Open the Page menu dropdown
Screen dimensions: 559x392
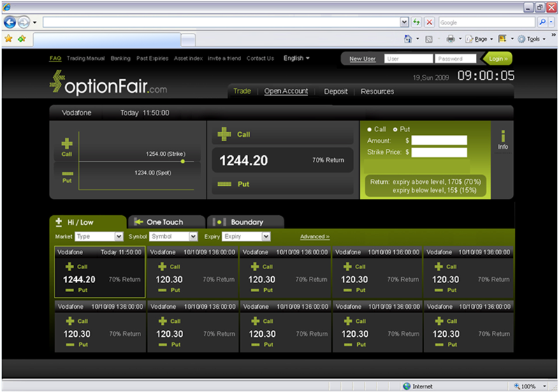479,39
